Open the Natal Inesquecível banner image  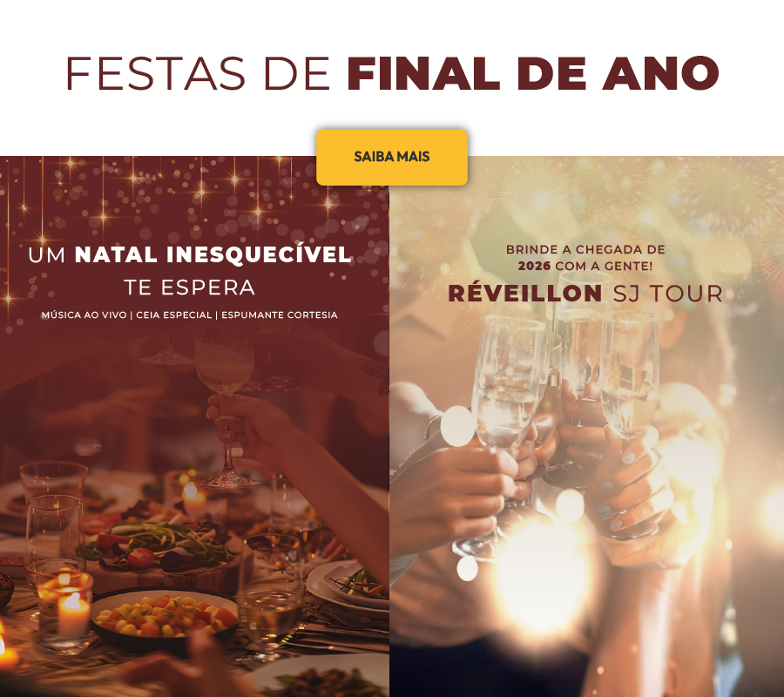point(194,426)
